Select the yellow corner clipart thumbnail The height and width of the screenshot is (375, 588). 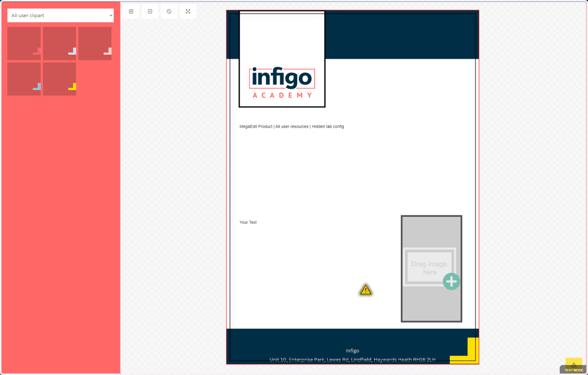pos(59,79)
